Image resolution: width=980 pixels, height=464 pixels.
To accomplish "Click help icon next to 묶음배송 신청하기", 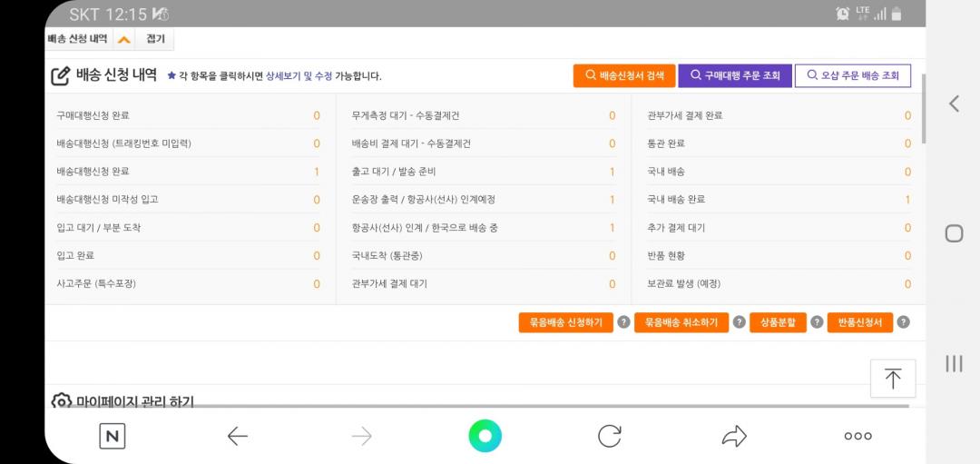I will (623, 322).
